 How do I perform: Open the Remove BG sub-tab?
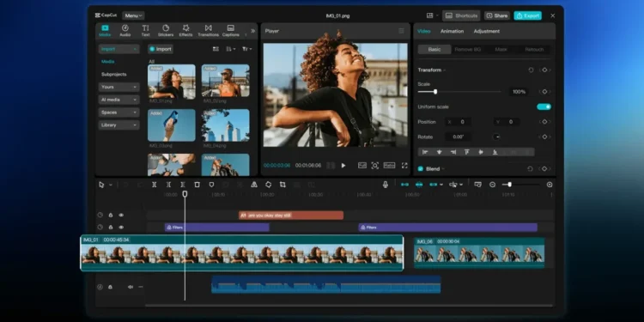(x=467, y=49)
